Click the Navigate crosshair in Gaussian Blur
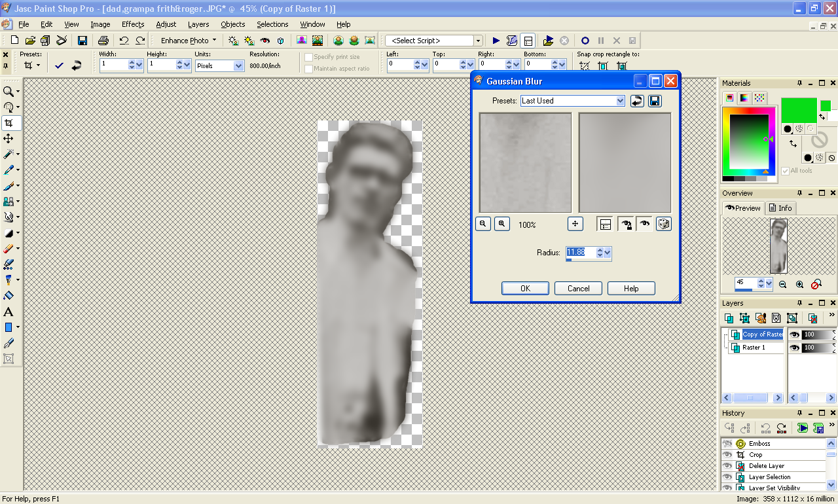This screenshot has height=504, width=838. pos(575,224)
